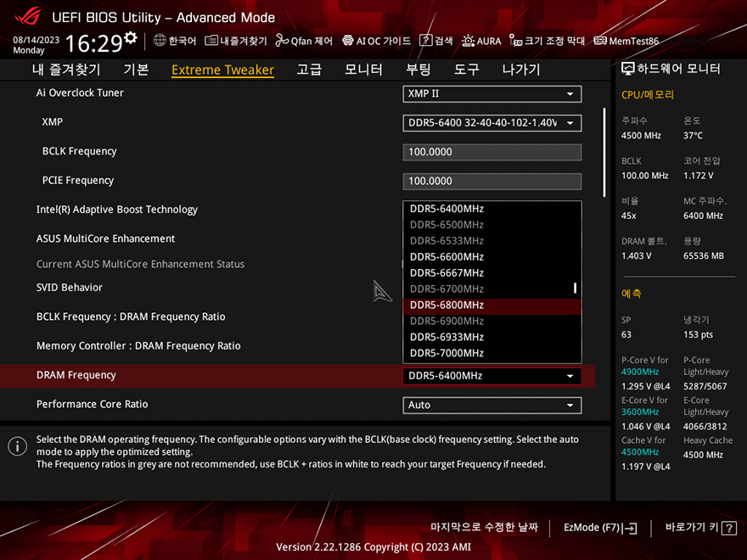Expand the Ai Overclock Tuner dropdown
This screenshot has width=747, height=560.
[492, 94]
